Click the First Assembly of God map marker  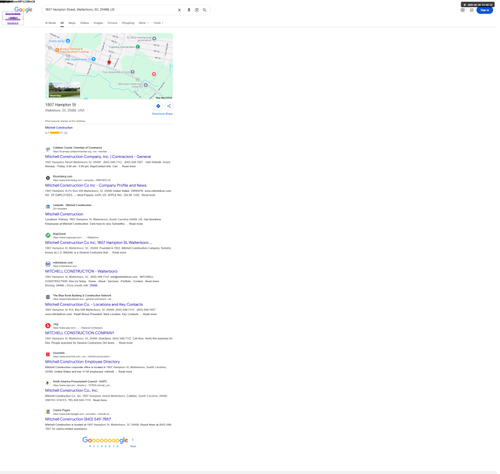pyautogui.click(x=132, y=72)
